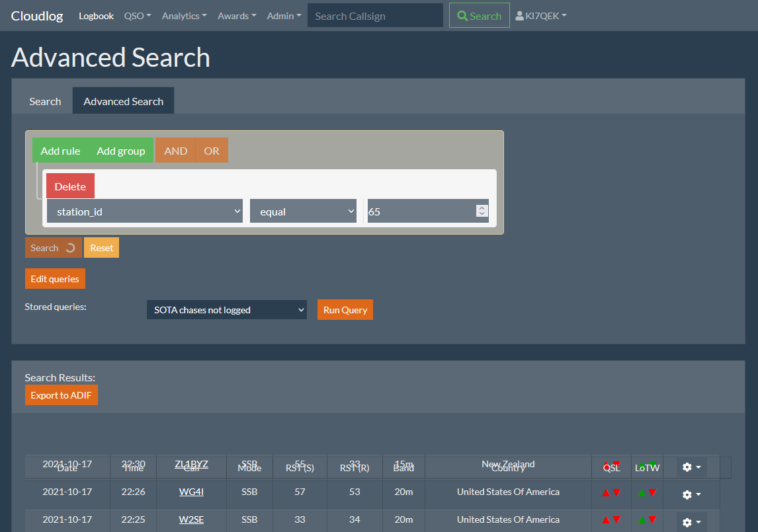Click the green LoTW triangle for W2SE
Image resolution: width=758 pixels, height=532 pixels.
coord(642,521)
